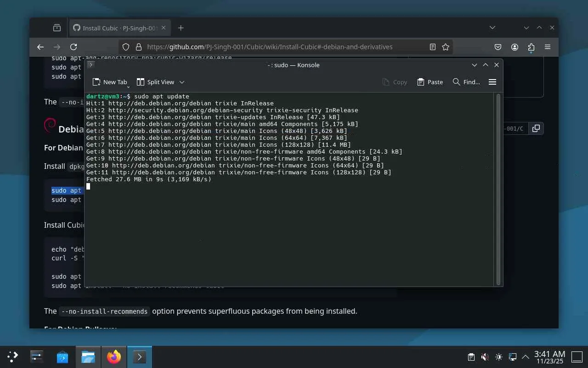
Task: Paste clipboard into Konsole
Action: point(430,82)
